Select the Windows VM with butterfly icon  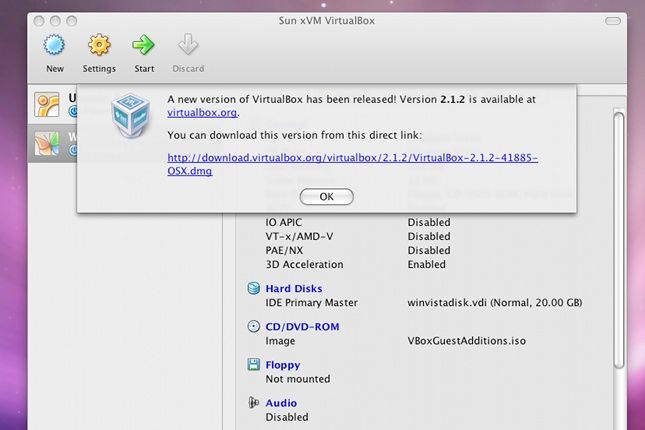click(x=53, y=143)
